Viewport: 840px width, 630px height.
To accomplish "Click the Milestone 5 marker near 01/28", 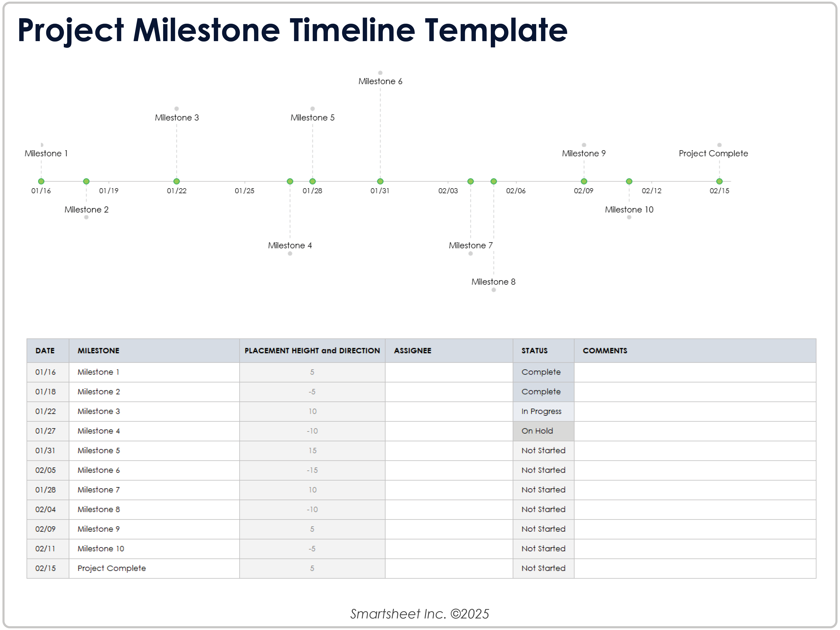I will point(313,181).
